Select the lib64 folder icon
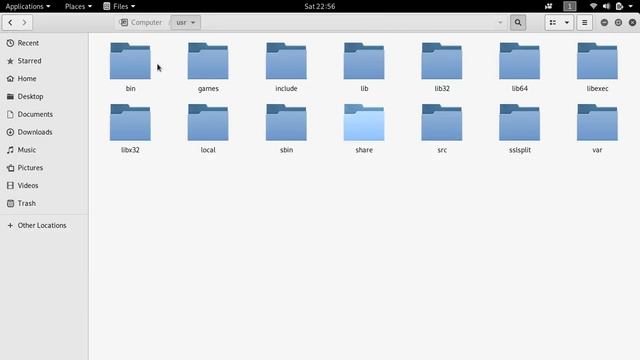Screen dimensions: 640x360 [x=520, y=61]
